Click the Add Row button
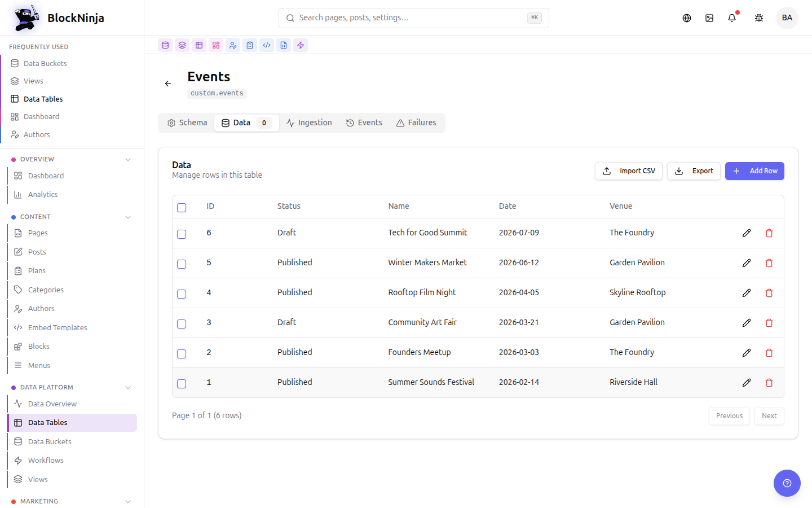 754,171
